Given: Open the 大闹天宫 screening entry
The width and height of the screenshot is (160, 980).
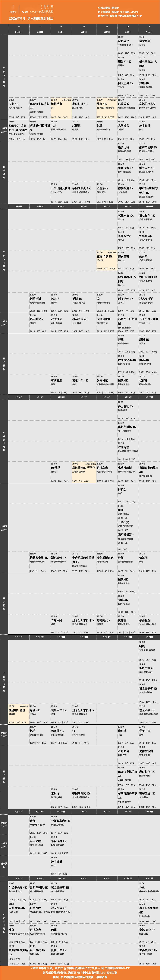Looking at the screenshot, I should pyautogui.click(x=128, y=130).
